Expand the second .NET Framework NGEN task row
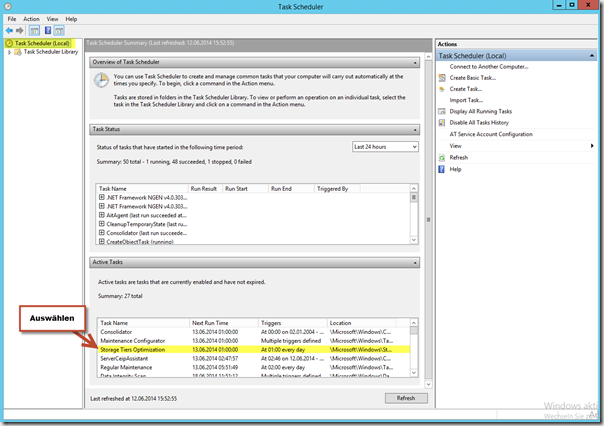This screenshot has height=426, width=604. 102,206
